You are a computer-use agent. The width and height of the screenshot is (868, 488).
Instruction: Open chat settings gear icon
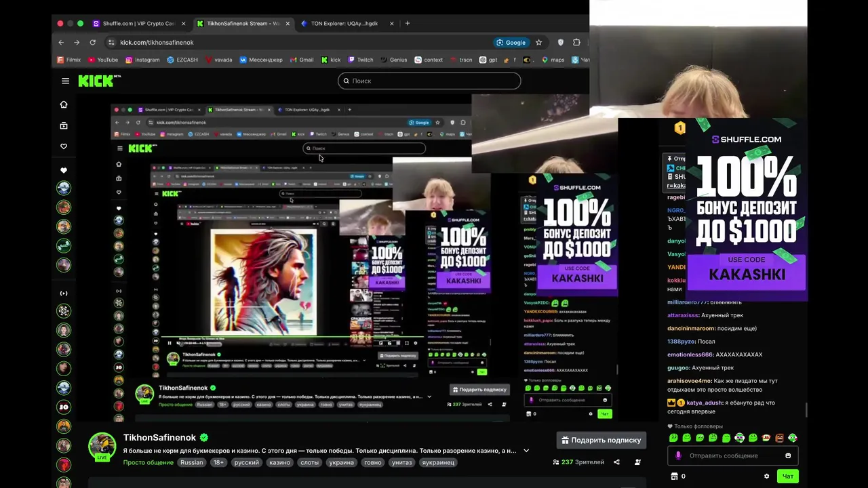coord(767,476)
